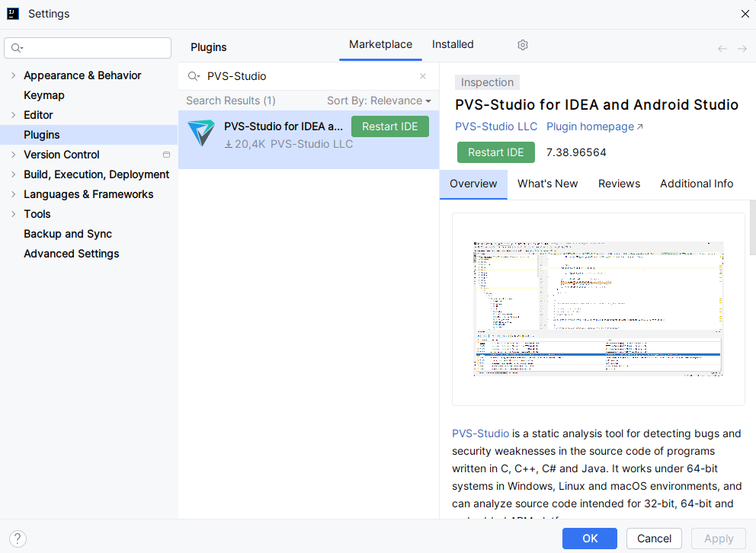Select Advanced Settings in the sidebar
Viewport: 756px width, 553px height.
coord(72,254)
